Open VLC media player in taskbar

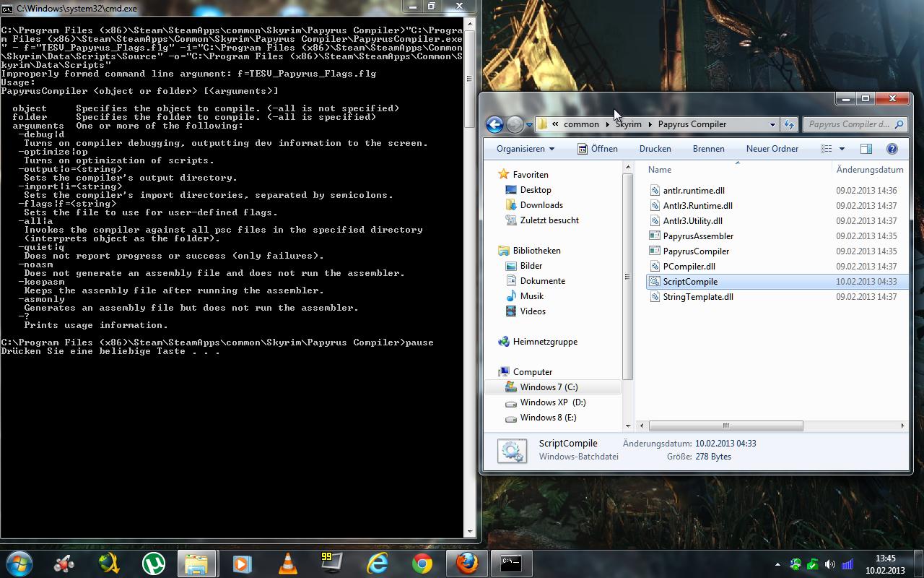pyautogui.click(x=288, y=563)
